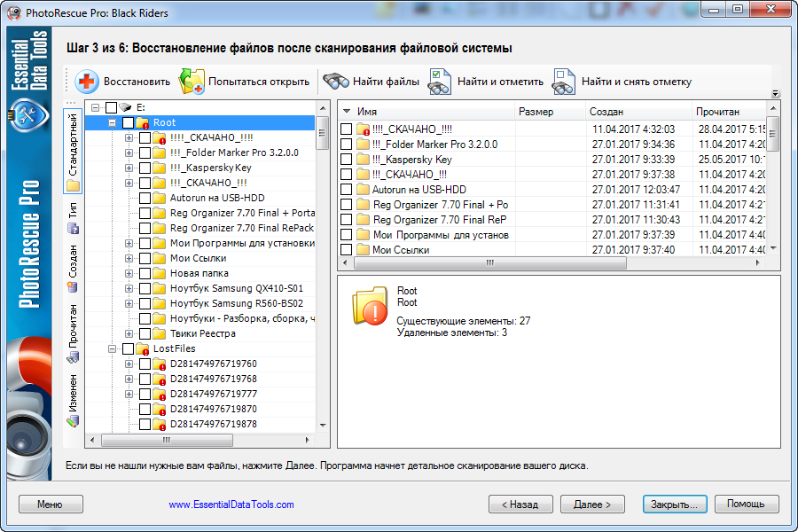Switch to the Создан view tab

click(73, 269)
